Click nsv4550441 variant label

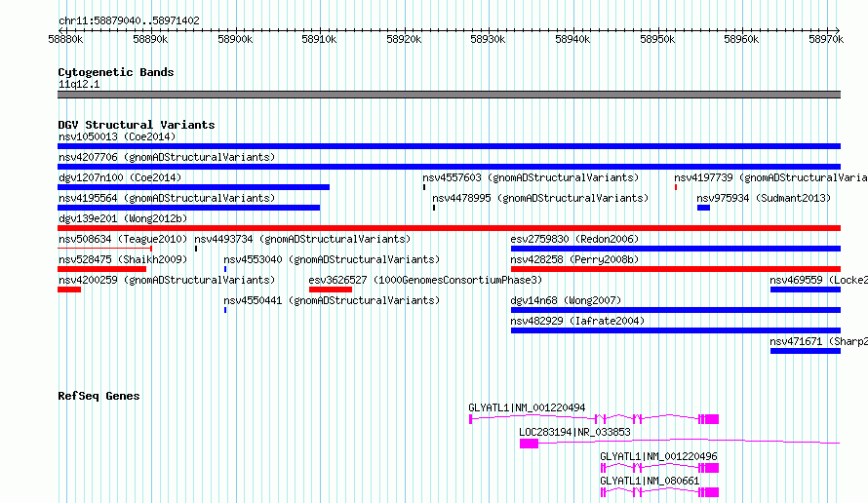point(332,300)
